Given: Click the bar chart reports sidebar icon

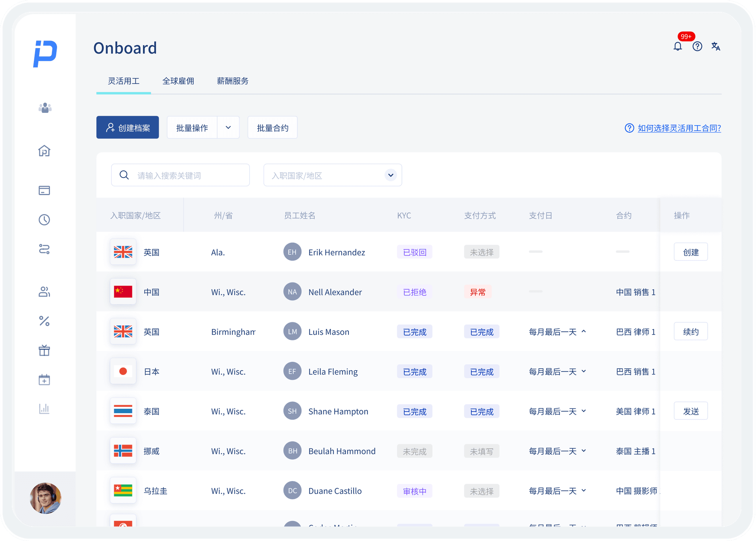Looking at the screenshot, I should pos(44,408).
